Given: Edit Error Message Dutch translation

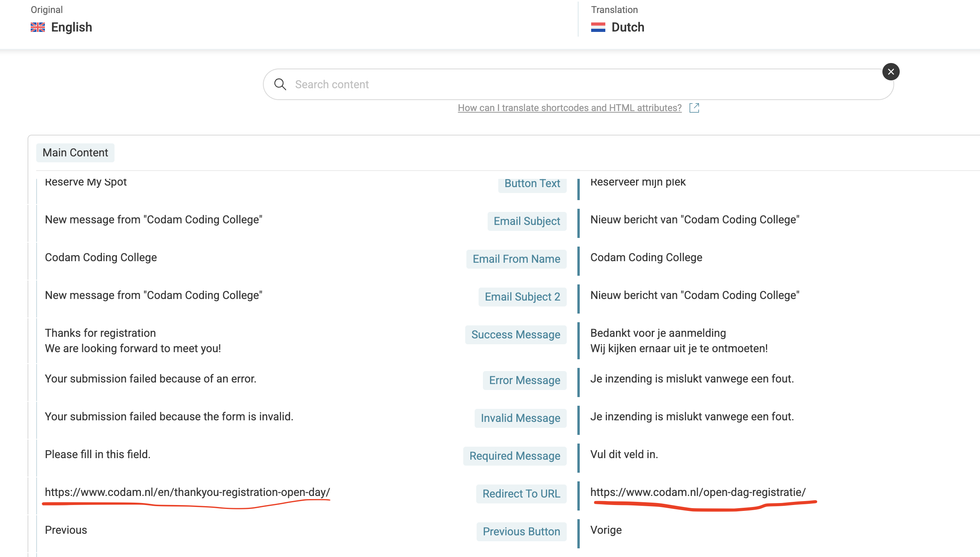Looking at the screenshot, I should click(692, 379).
